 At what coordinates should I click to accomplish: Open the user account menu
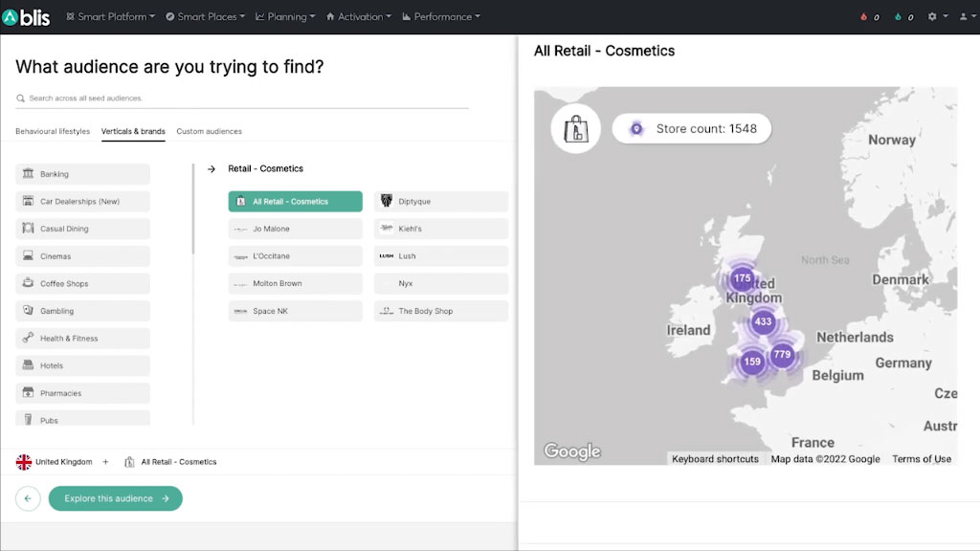pos(967,17)
